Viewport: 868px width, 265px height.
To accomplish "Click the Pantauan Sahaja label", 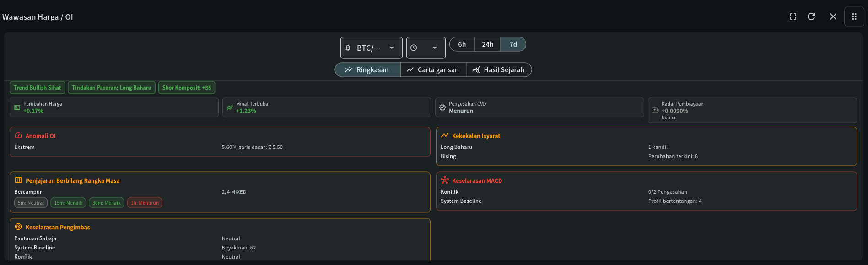I will (x=35, y=238).
